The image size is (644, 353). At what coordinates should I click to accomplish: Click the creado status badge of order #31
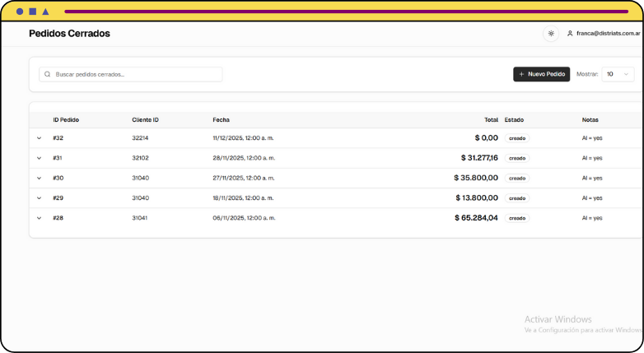click(517, 158)
